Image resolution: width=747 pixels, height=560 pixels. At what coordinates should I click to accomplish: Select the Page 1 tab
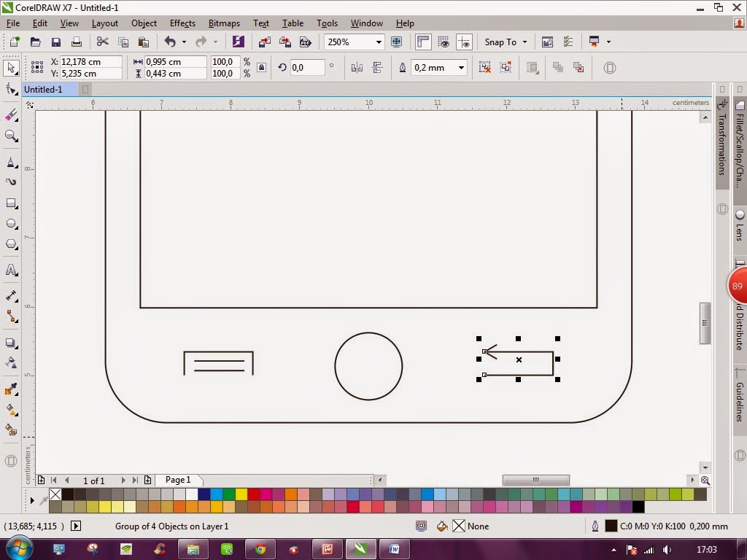(x=178, y=480)
